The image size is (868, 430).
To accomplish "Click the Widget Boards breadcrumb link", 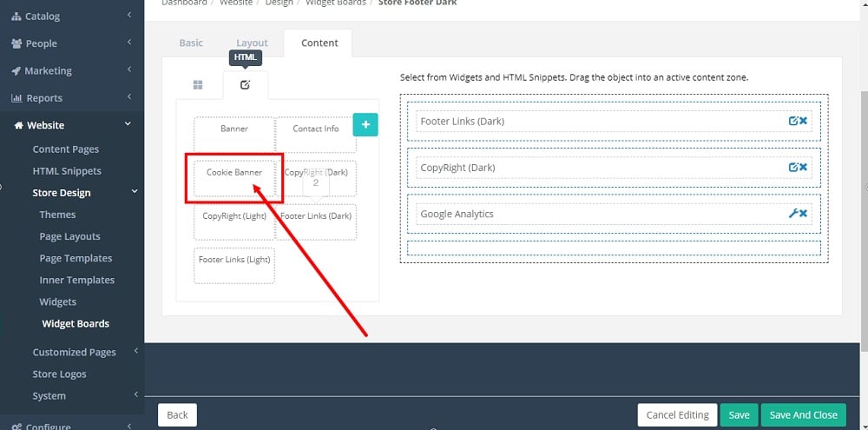I will tap(336, 3).
